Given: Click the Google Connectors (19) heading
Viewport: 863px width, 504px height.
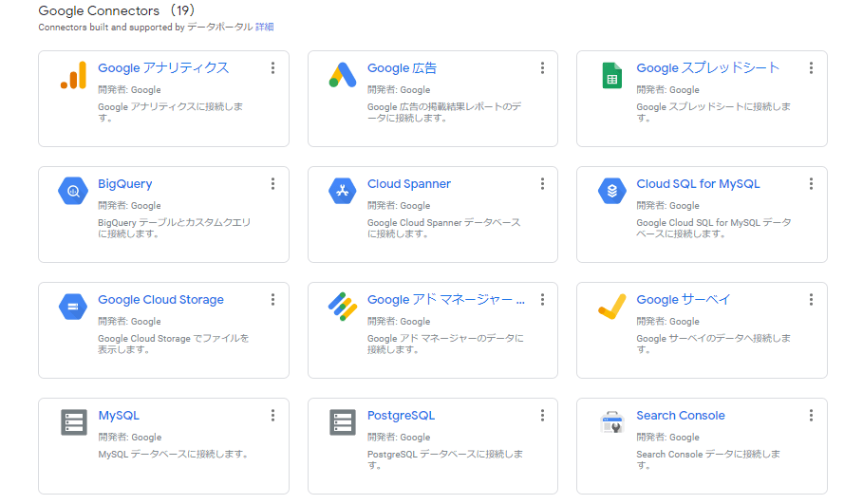Looking at the screenshot, I should point(117,10).
